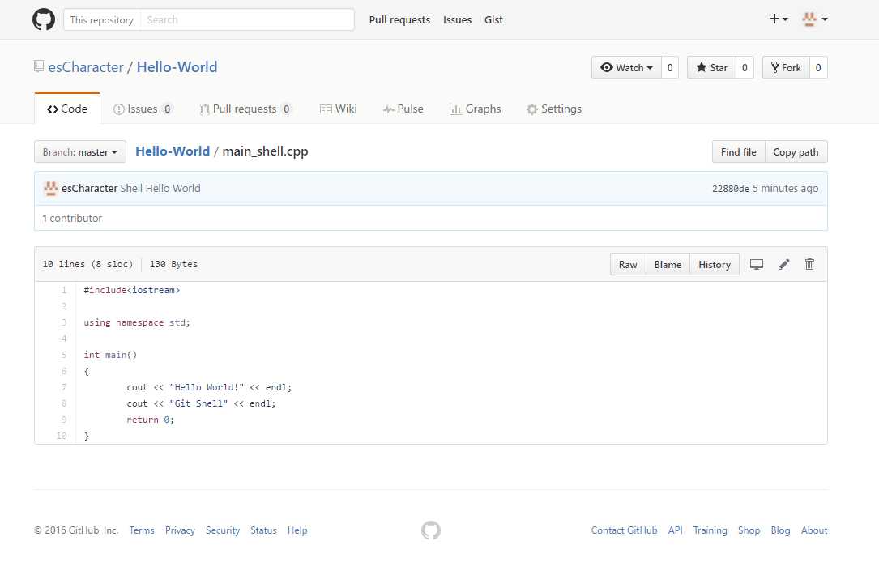The height and width of the screenshot is (588, 879).
Task: Show the stargazers count
Action: (x=745, y=68)
